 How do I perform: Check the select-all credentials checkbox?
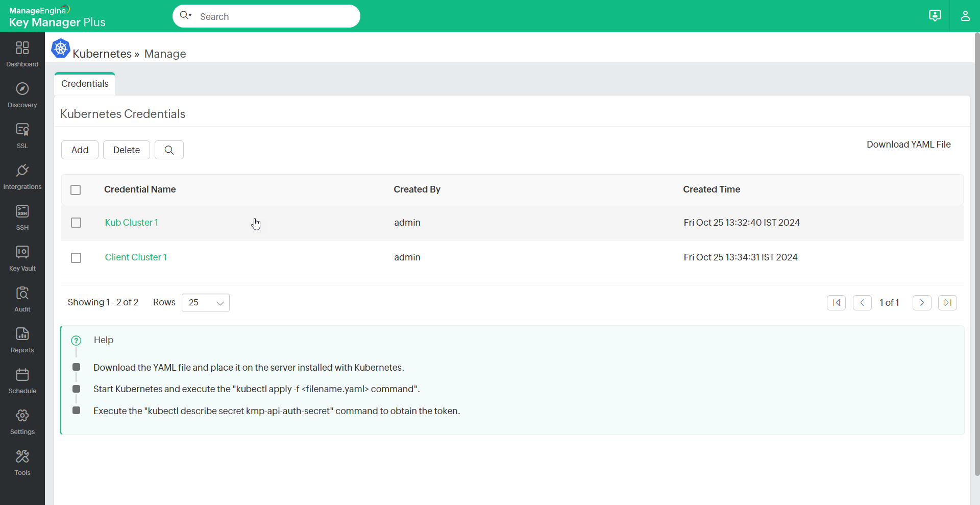75,189
